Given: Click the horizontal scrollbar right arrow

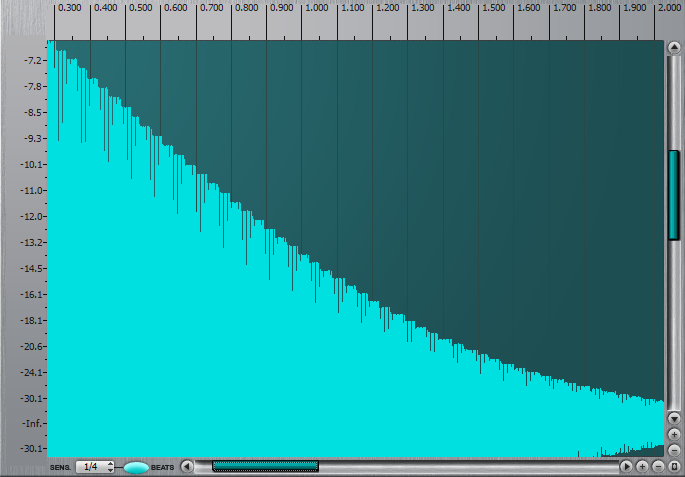Looking at the screenshot, I should click(626, 467).
